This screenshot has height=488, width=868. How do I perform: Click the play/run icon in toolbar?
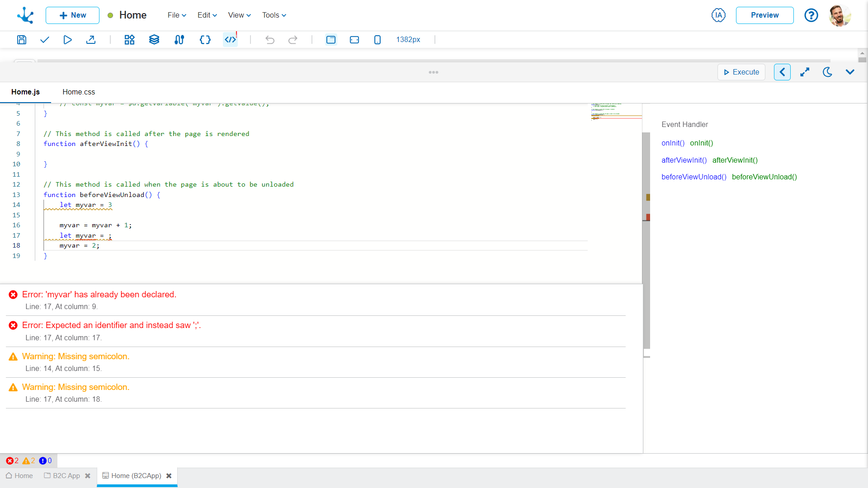(x=67, y=40)
